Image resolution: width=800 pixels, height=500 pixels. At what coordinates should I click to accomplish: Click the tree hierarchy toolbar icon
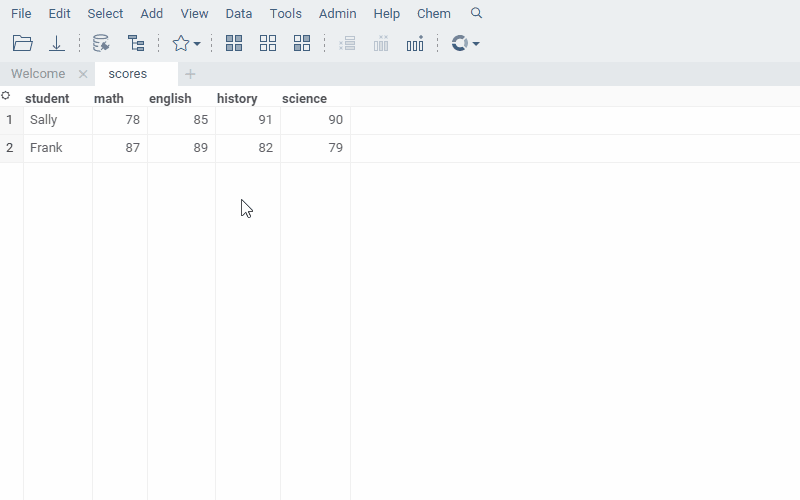click(x=136, y=43)
